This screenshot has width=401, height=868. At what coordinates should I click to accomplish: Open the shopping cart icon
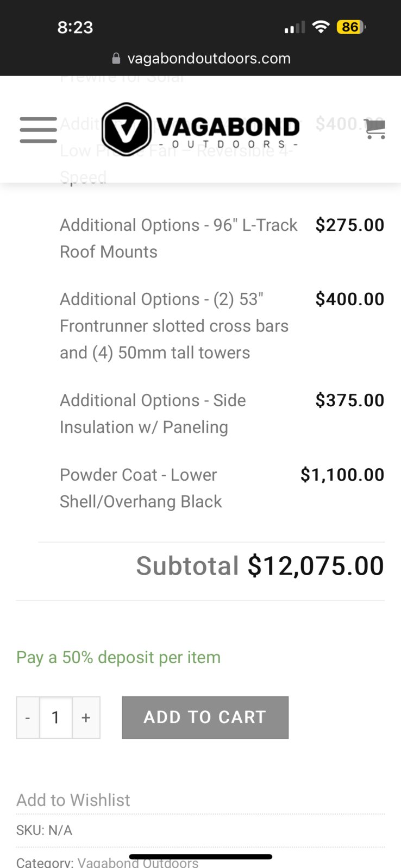tap(375, 129)
